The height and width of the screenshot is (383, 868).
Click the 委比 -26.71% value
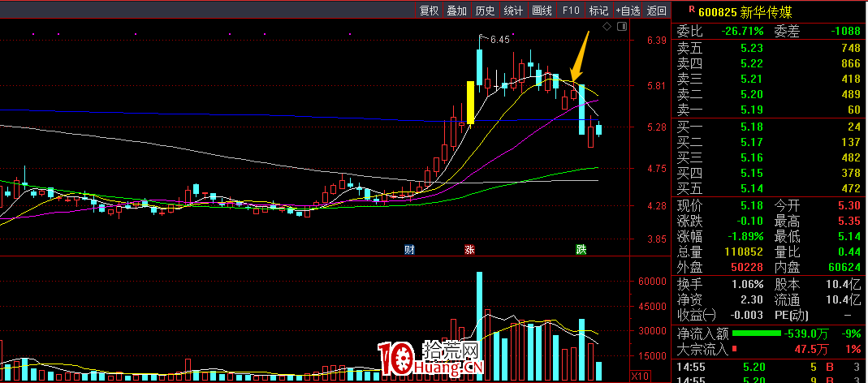point(742,32)
